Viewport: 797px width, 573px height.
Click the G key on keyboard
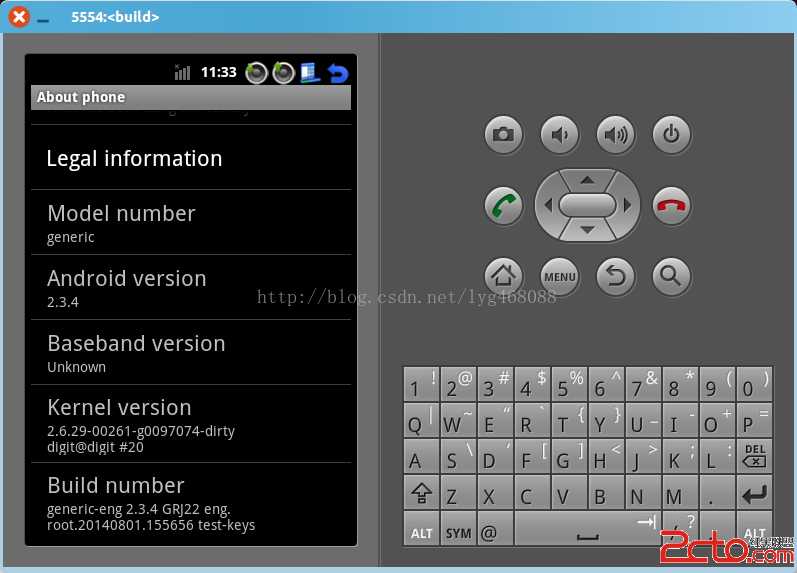569,456
